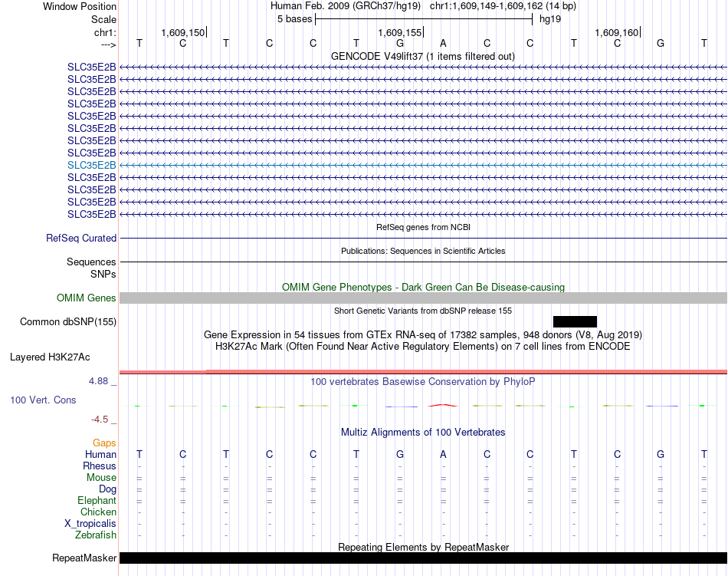Click the black dbSNP variant item

coord(575,321)
